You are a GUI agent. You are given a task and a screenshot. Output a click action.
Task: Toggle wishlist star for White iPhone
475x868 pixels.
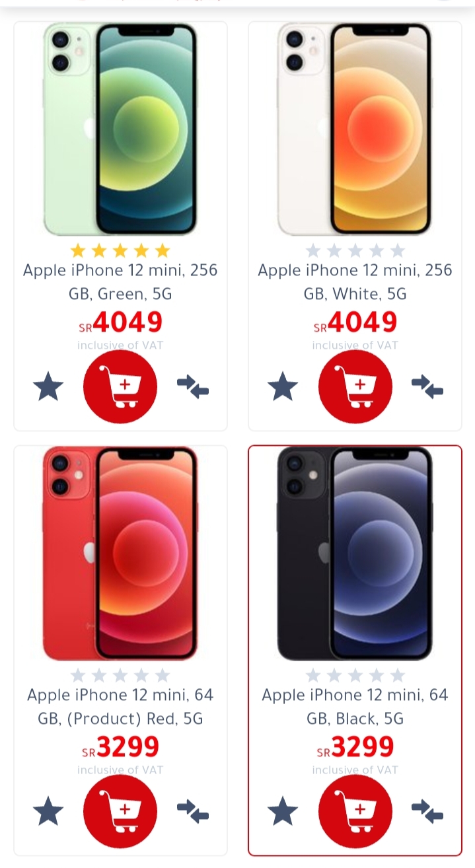[283, 386]
